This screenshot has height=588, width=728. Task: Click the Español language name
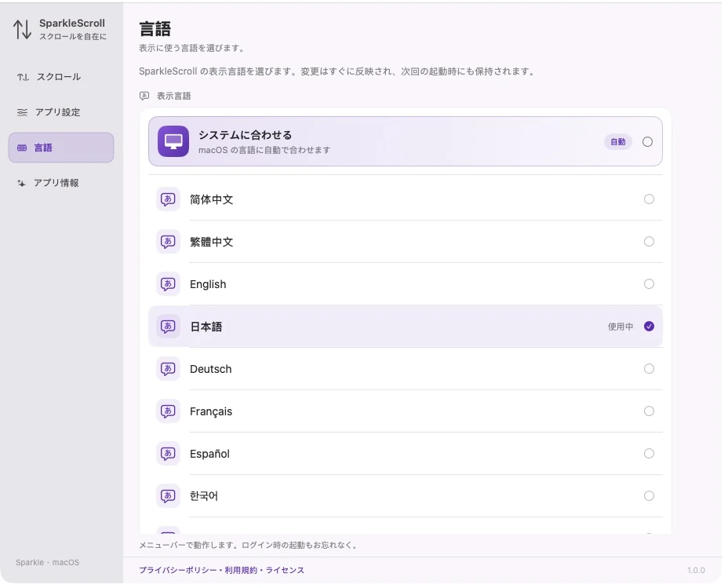click(210, 454)
